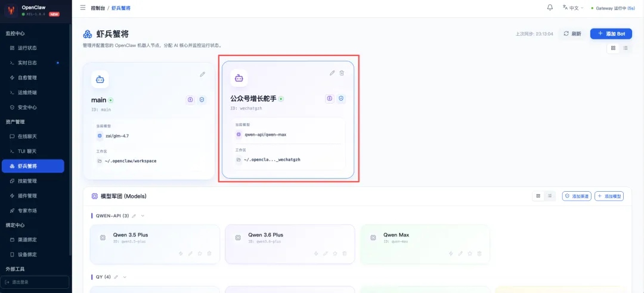644x293 pixels.
Task: Edit the Qwen Max model
Action: coord(460,254)
